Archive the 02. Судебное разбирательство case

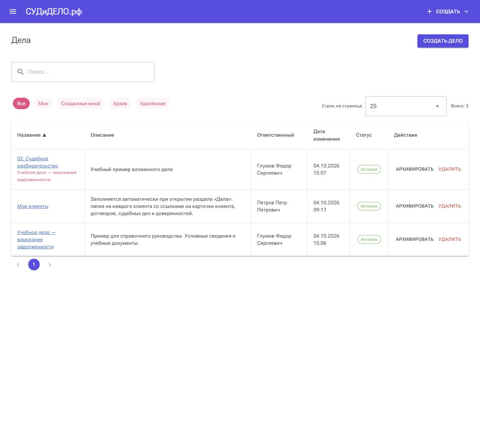(x=415, y=169)
